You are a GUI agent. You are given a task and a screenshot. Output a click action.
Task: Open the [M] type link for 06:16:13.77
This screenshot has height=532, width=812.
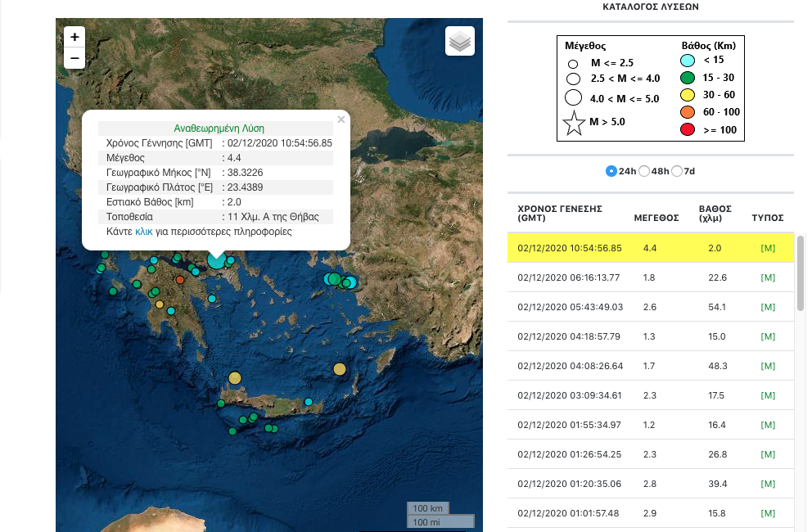[x=767, y=277]
